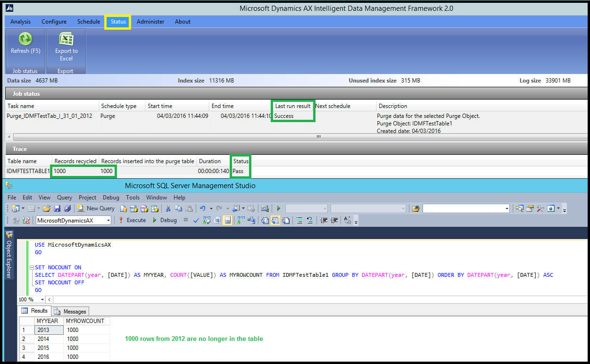Switch to the Messages tab
Viewport: 590px width, 364px height.
(70, 311)
